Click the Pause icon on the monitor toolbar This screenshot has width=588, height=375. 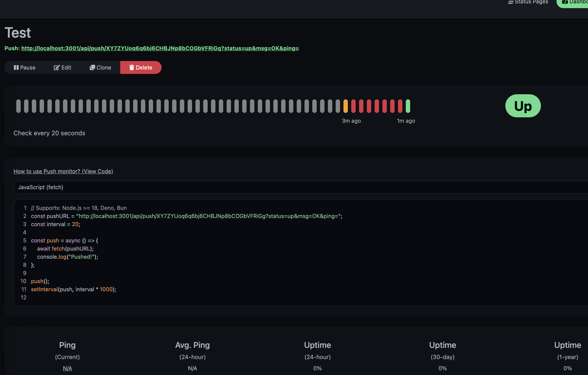(x=16, y=67)
